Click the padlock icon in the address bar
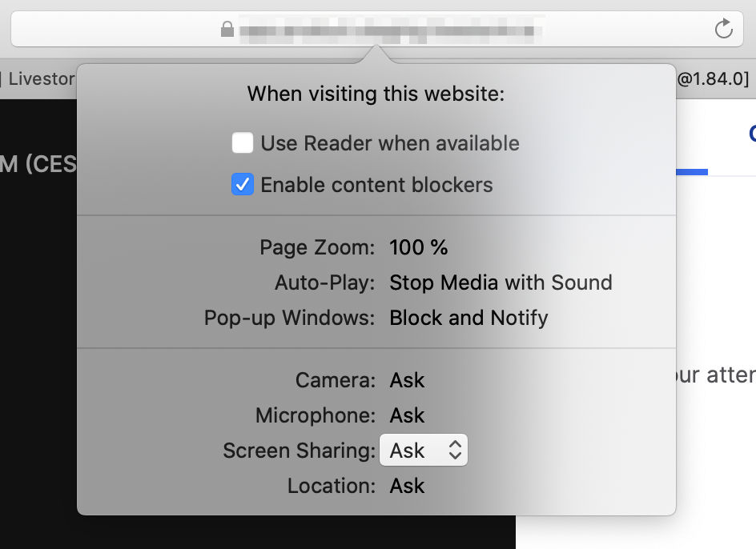Image resolution: width=756 pixels, height=549 pixels. click(227, 29)
